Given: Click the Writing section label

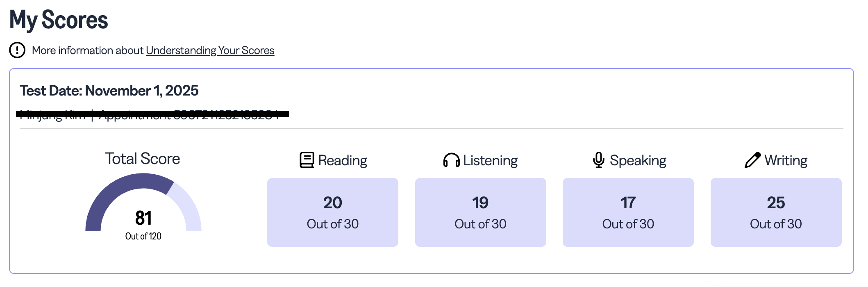Looking at the screenshot, I should coord(786,160).
